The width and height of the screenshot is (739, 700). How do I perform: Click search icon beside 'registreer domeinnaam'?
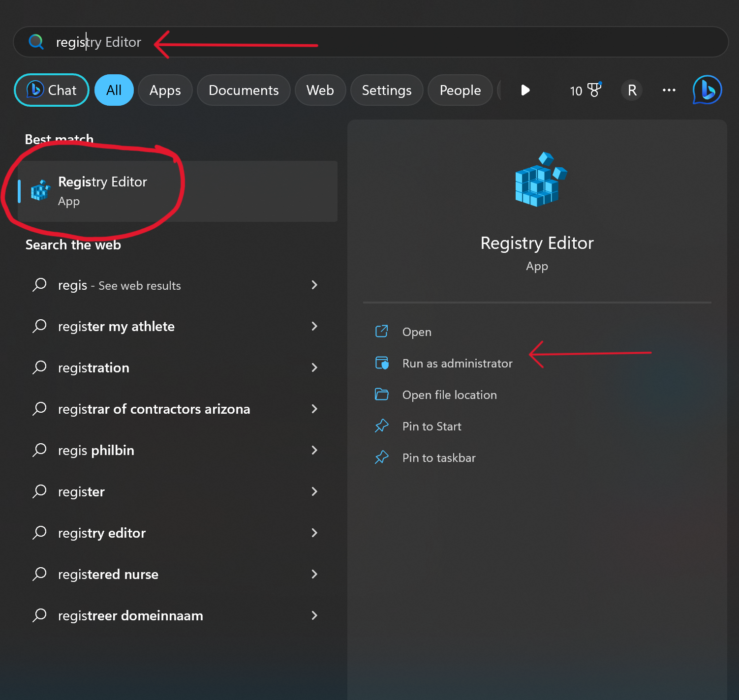[39, 615]
